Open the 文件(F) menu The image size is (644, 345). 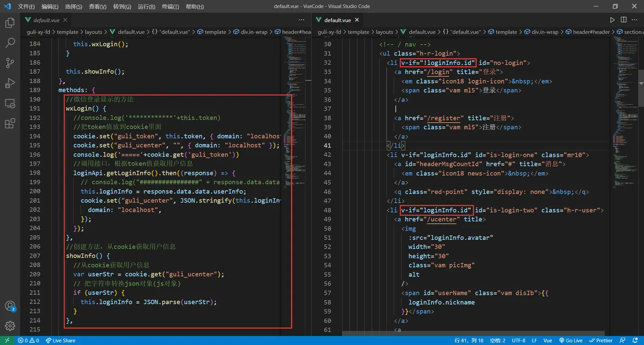(26, 6)
